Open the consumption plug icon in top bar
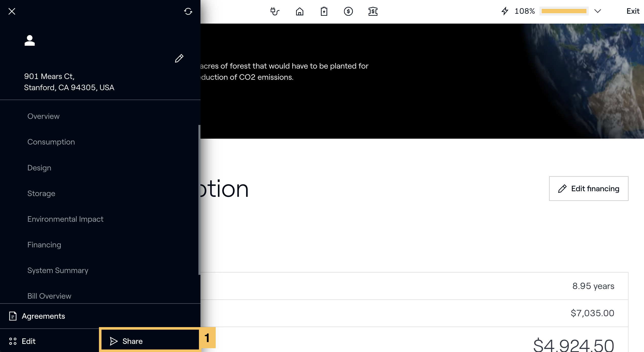 [275, 11]
